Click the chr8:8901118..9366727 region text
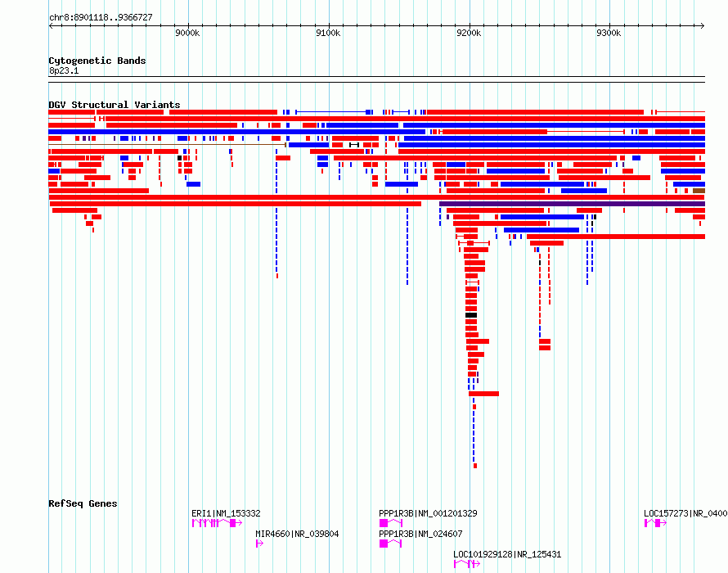The height and width of the screenshot is (573, 728). [101, 17]
